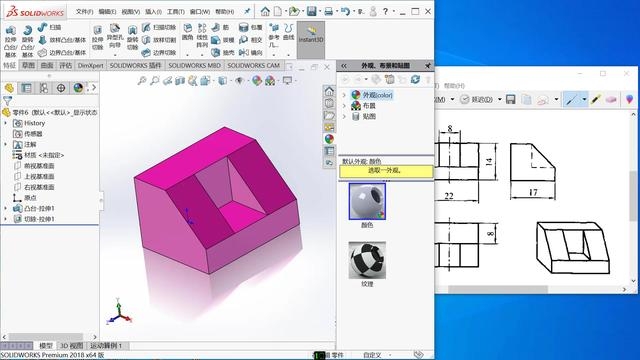The height and width of the screenshot is (360, 640).
Task: Pick the 纹理 texture thumbnail
Action: coord(367,260)
